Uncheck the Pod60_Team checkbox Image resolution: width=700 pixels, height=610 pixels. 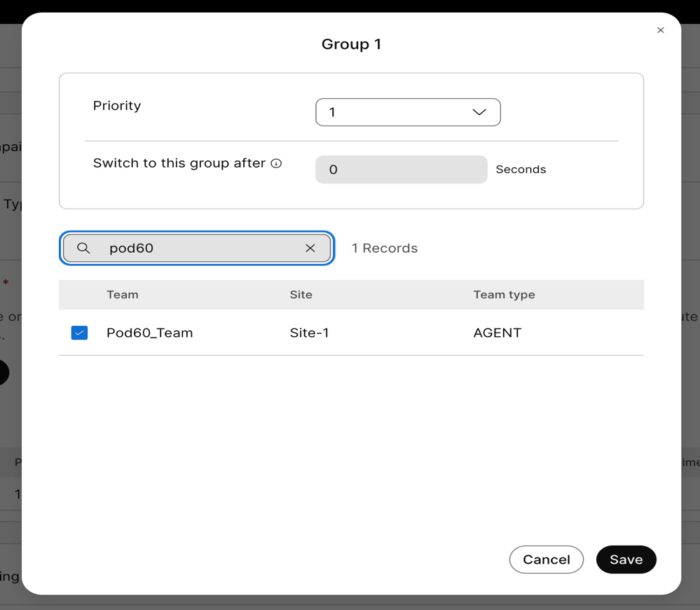pyautogui.click(x=79, y=333)
